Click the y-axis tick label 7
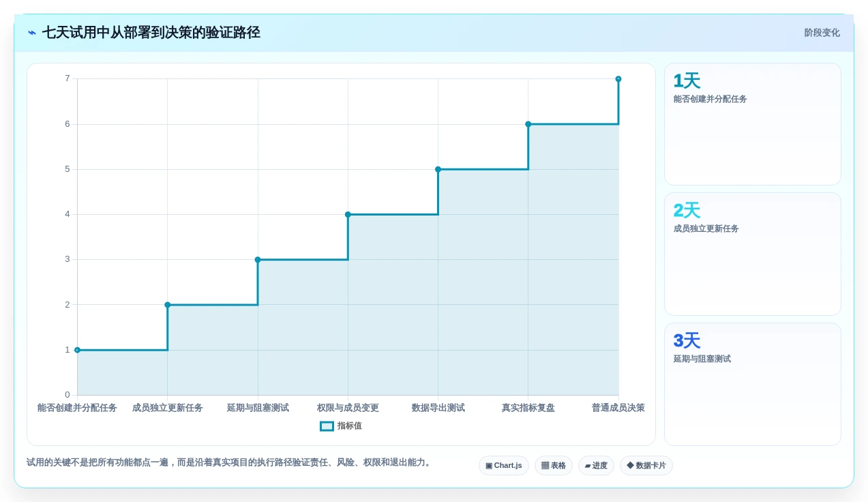Image resolution: width=868 pixels, height=502 pixels. pyautogui.click(x=68, y=78)
